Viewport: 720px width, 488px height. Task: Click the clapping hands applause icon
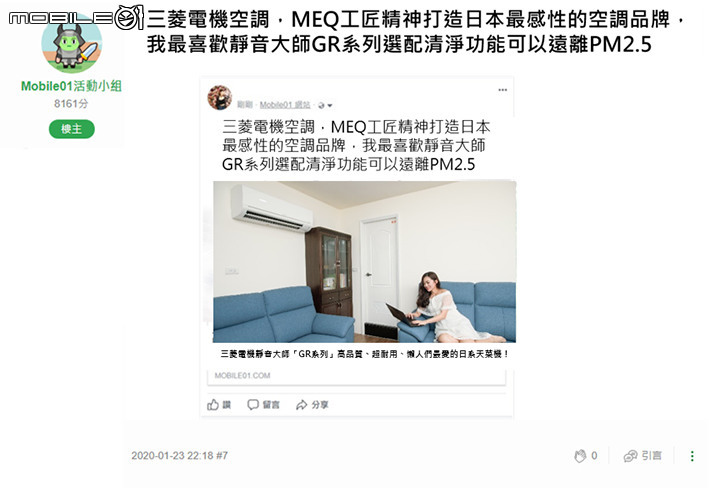tap(580, 456)
